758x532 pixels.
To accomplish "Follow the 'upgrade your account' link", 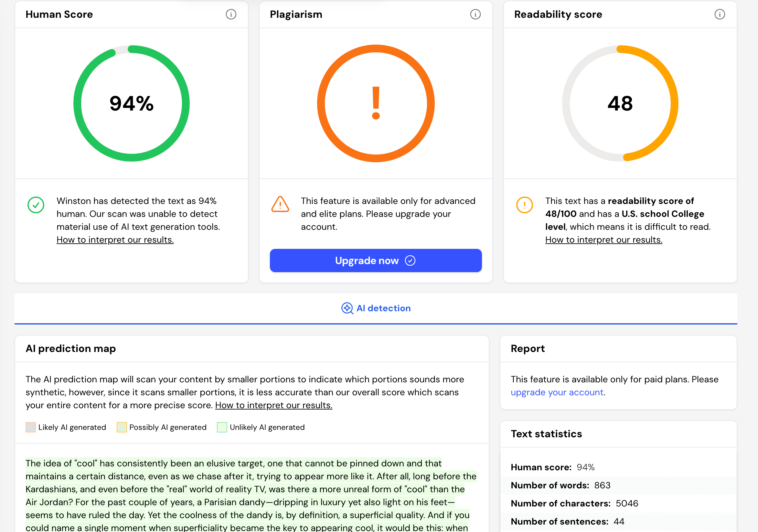I will click(x=557, y=392).
